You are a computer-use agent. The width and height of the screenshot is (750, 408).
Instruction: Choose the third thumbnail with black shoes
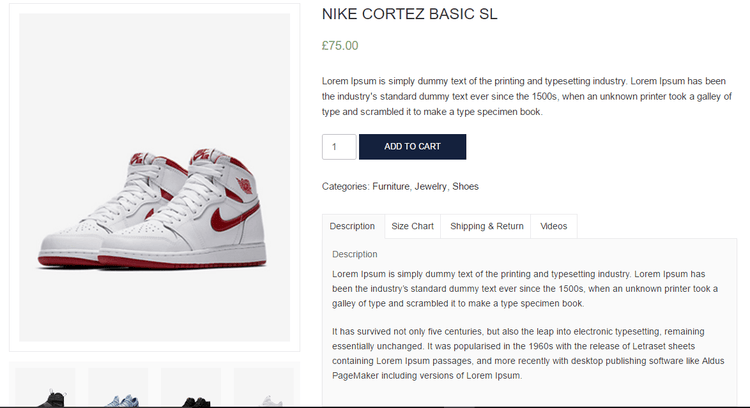[191, 390]
